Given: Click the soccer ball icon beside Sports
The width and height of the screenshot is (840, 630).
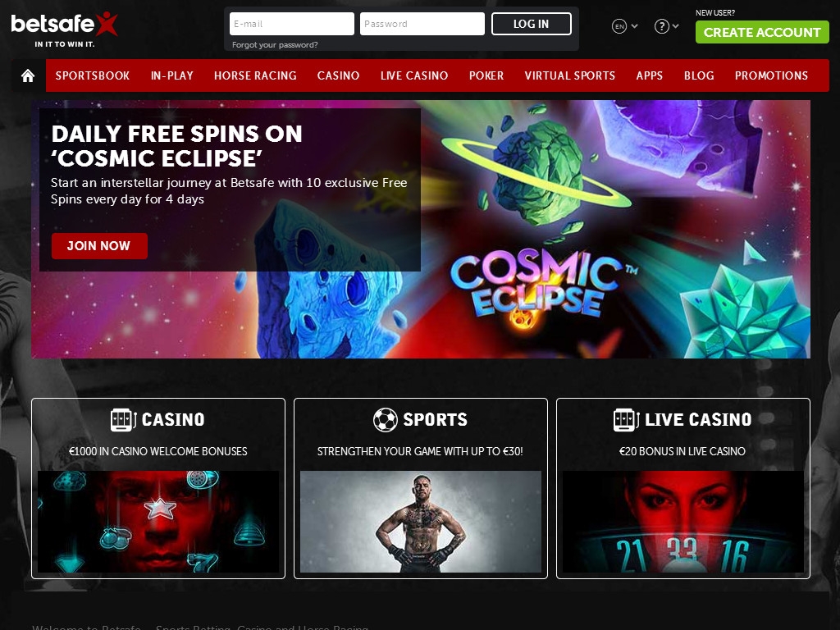Looking at the screenshot, I should tap(386, 419).
